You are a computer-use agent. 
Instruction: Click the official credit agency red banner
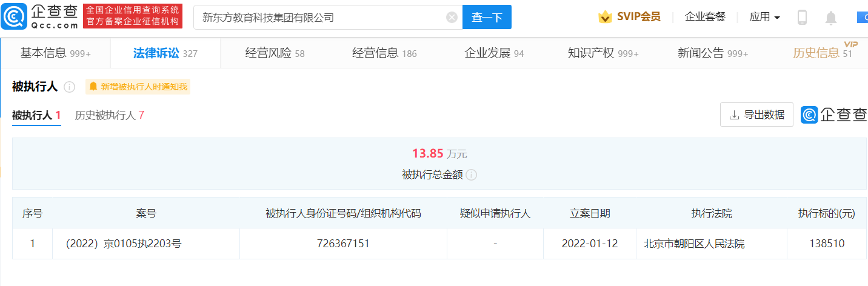pyautogui.click(x=133, y=16)
